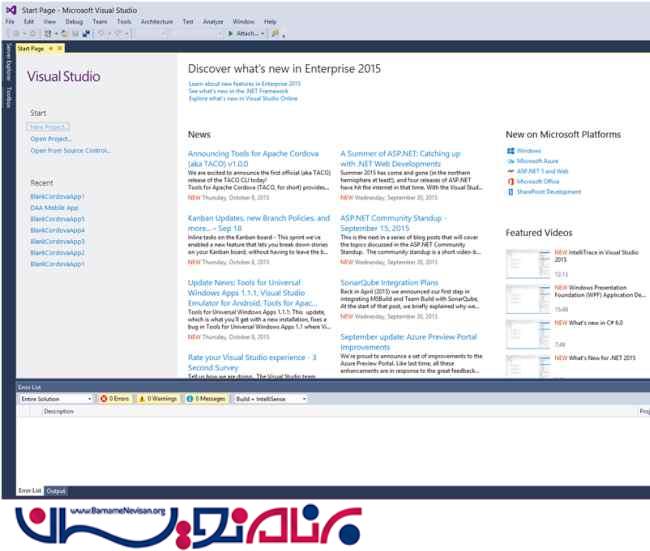Open Explore what's new in Visual Studio Online

(243, 98)
